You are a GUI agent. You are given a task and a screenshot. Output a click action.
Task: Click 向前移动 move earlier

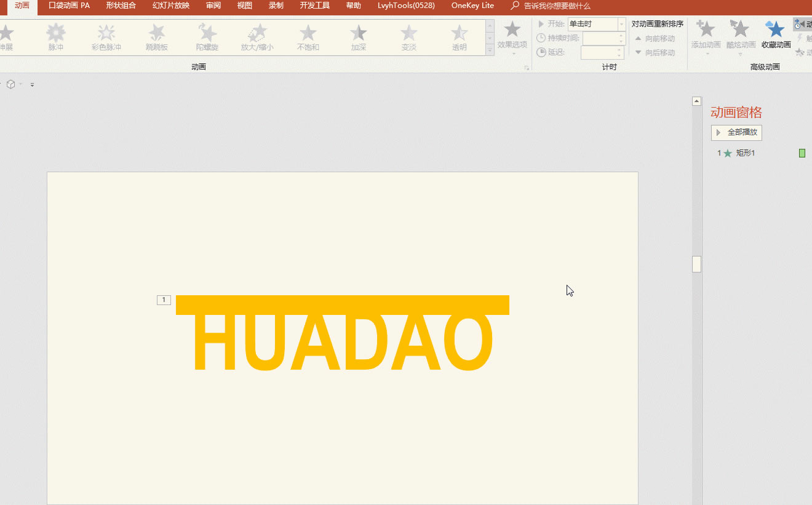(655, 39)
